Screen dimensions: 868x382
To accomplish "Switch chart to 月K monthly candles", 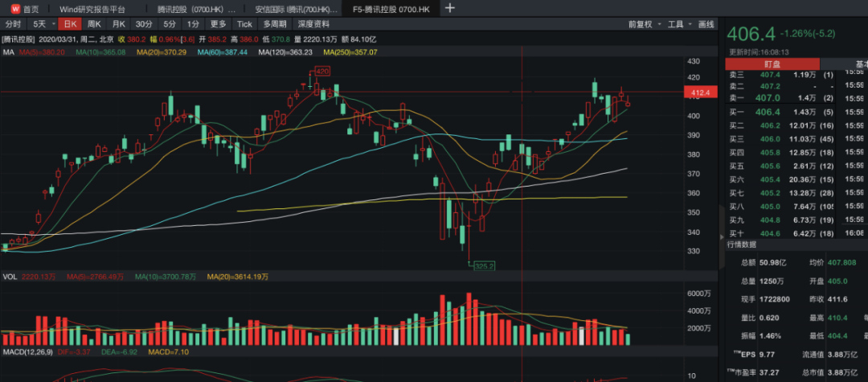I will (x=118, y=24).
